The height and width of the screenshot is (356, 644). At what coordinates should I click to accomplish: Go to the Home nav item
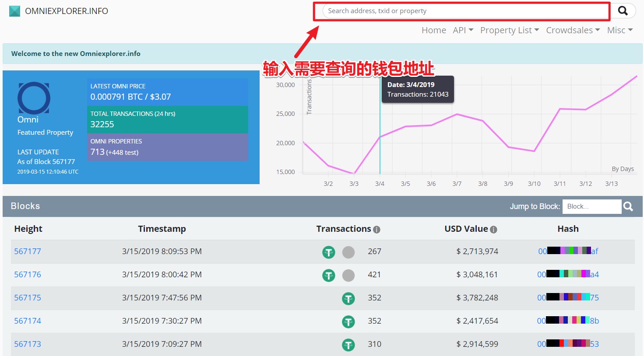(434, 30)
